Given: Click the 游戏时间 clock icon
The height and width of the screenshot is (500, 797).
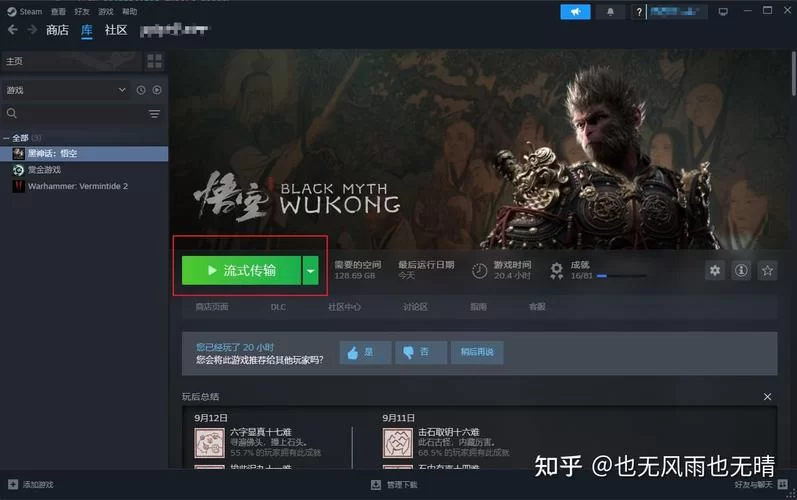Looking at the screenshot, I should (479, 271).
